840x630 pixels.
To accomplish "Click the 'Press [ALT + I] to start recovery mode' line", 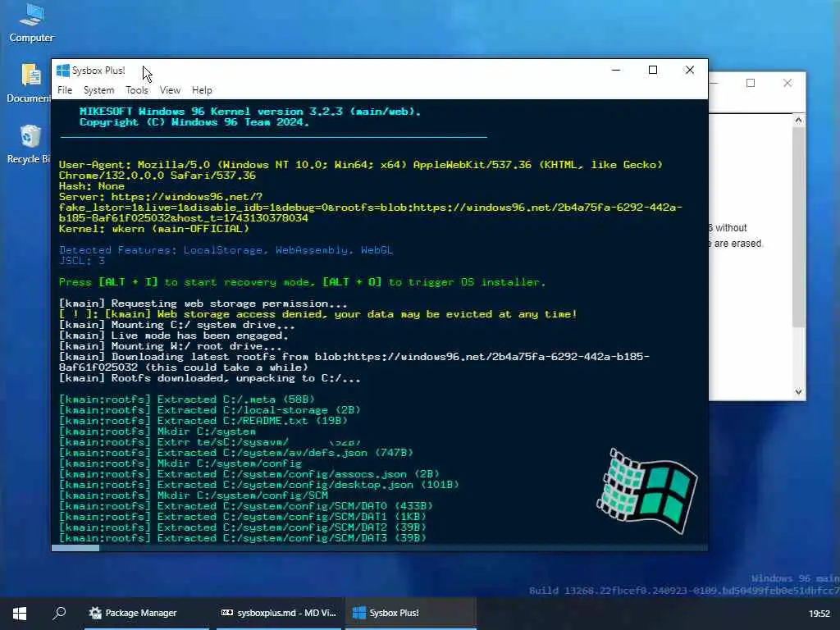I will click(302, 282).
